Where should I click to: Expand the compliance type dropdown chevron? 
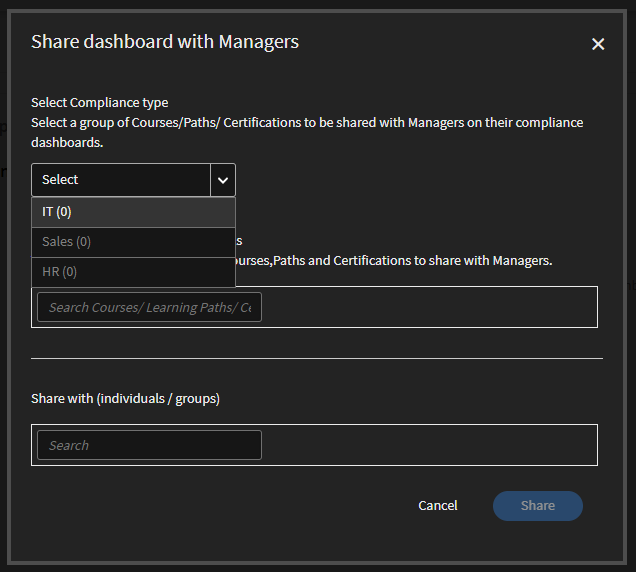223,180
